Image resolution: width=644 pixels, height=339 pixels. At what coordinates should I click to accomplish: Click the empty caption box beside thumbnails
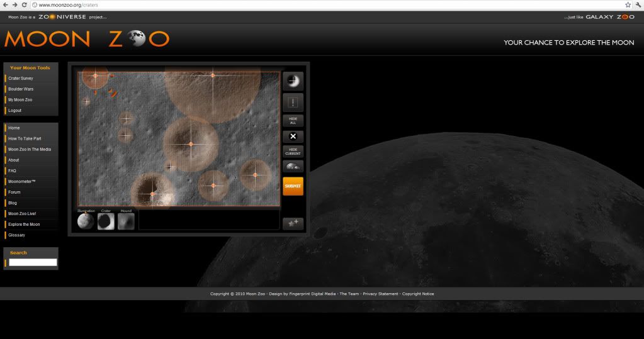click(x=209, y=220)
